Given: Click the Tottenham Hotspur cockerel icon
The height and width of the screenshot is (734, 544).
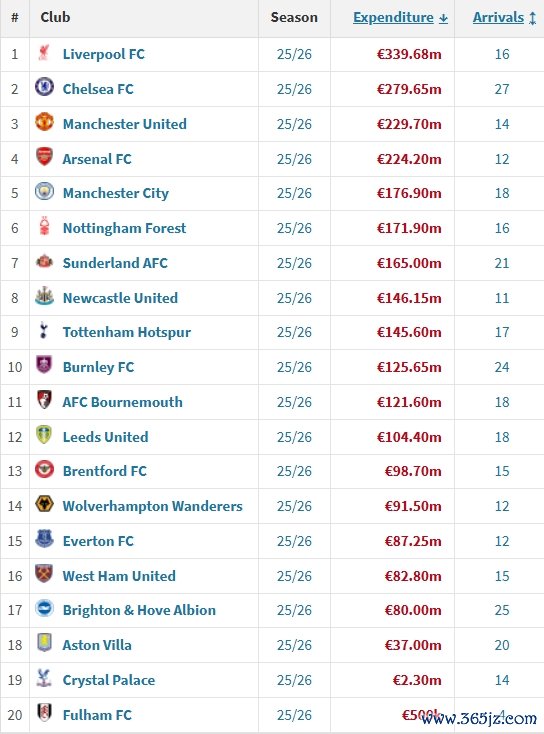Looking at the screenshot, I should pos(44,330).
